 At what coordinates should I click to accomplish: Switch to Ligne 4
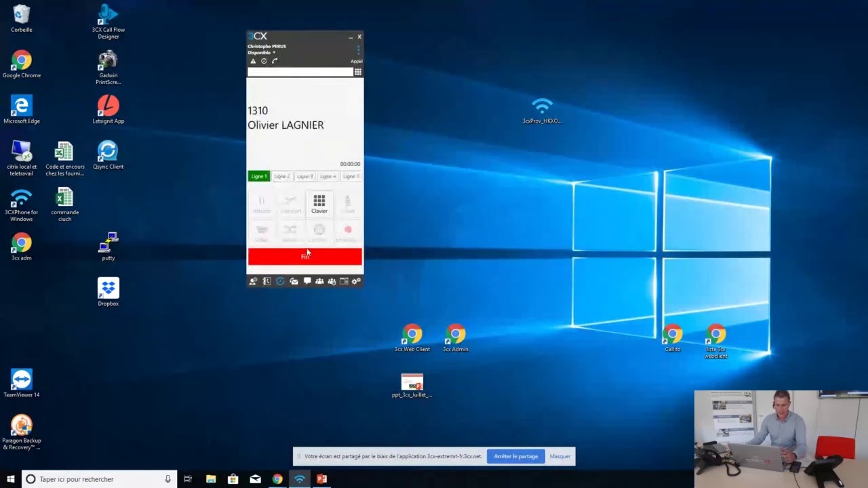[x=328, y=176]
